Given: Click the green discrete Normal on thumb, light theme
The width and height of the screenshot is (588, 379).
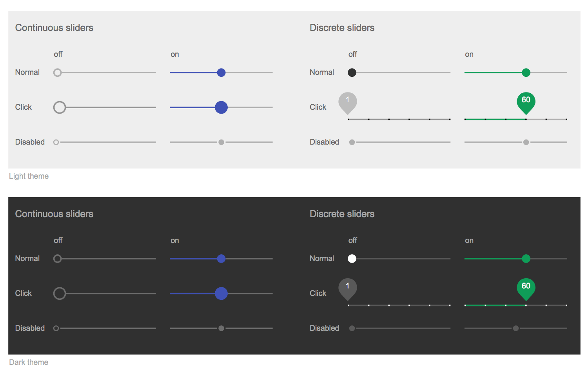Looking at the screenshot, I should (526, 73).
